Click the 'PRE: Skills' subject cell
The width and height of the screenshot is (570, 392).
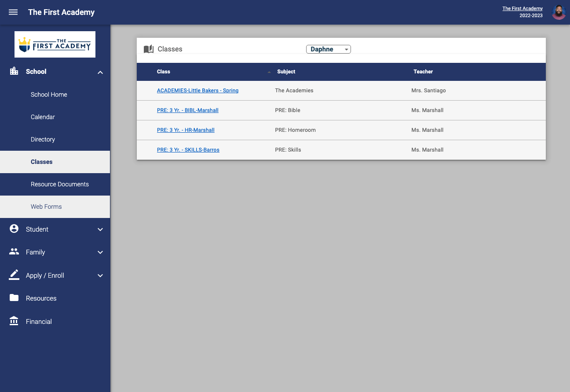click(288, 150)
